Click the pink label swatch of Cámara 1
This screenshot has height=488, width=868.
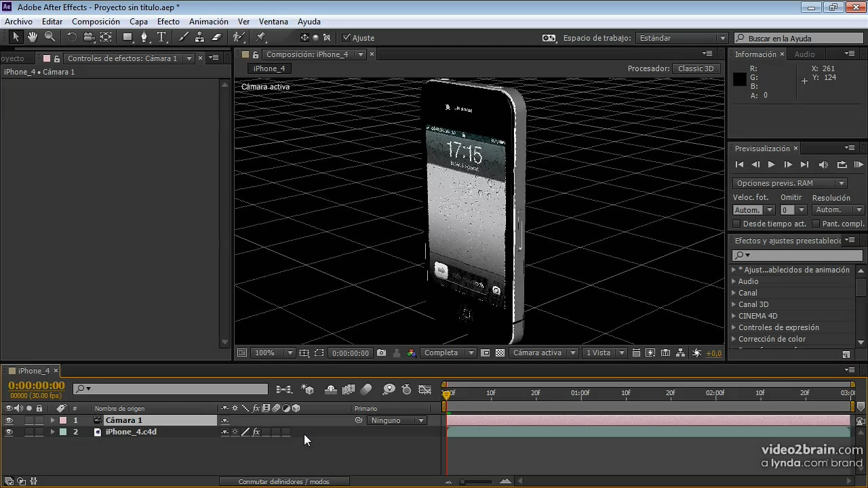(x=63, y=420)
